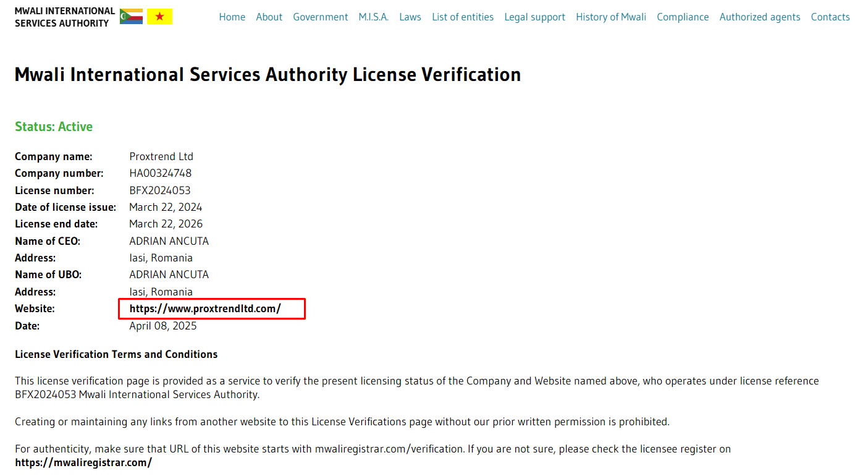Open the mwaliregistrar.com licensee register link
Viewport: 868px width, 476px height.
(83, 462)
